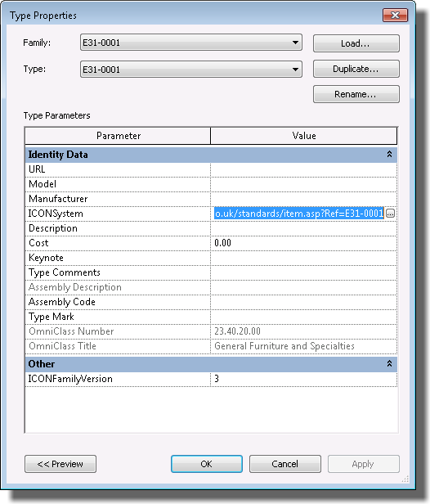Select the Type Mark parameter label
Viewport: 430px width, 504px height.
tap(52, 317)
